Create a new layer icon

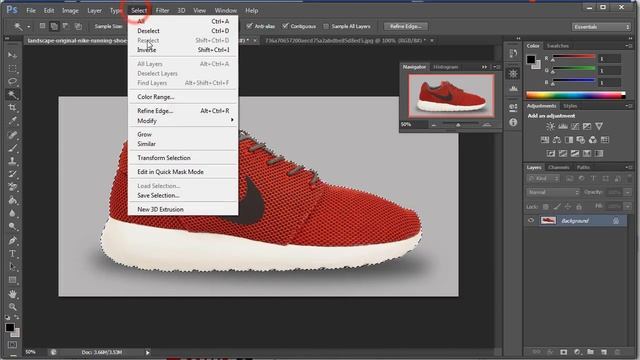point(604,352)
